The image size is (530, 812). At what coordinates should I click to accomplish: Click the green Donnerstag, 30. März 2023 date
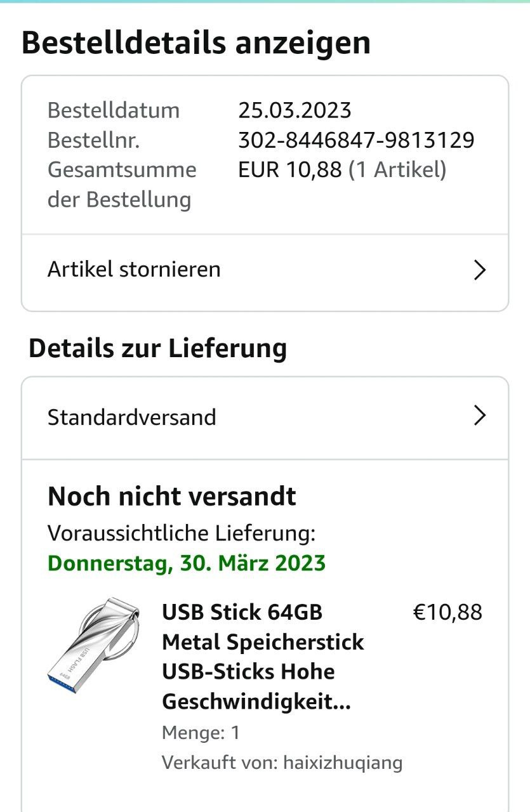[x=187, y=563]
